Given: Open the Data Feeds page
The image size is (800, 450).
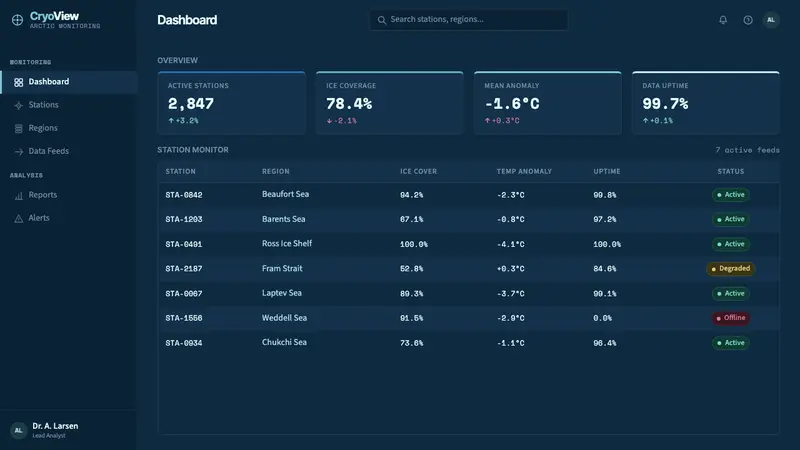Looking at the screenshot, I should pos(69,151).
